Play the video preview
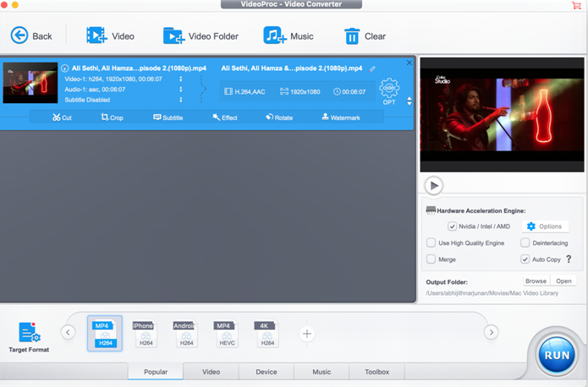Image resolution: width=588 pixels, height=387 pixels. (x=433, y=185)
